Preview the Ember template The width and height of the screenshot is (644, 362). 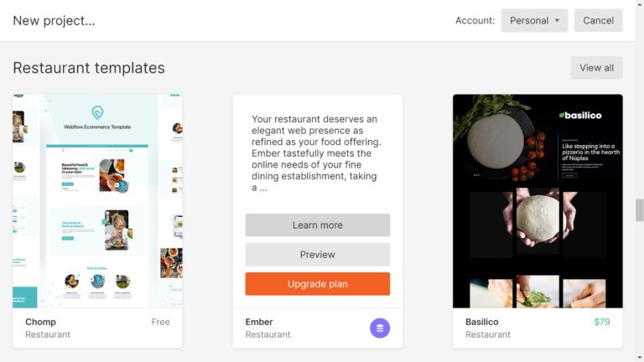(x=317, y=255)
